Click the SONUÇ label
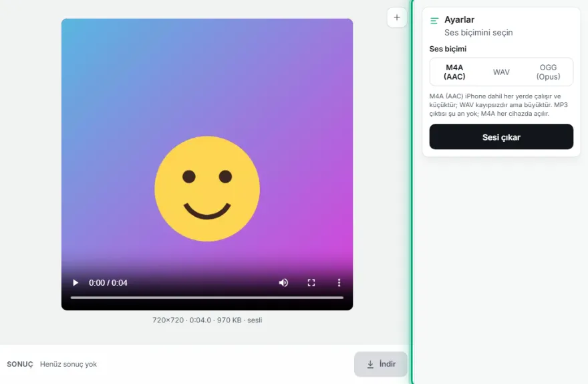The height and width of the screenshot is (384, 588). pos(20,364)
